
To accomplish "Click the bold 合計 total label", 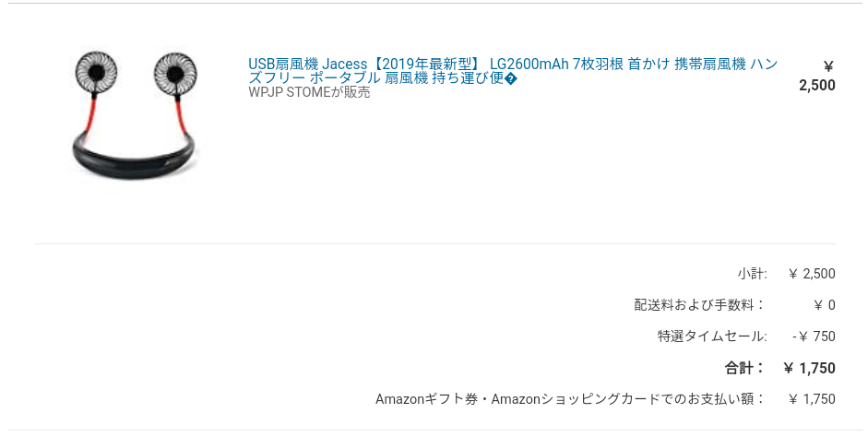I will point(745,368).
